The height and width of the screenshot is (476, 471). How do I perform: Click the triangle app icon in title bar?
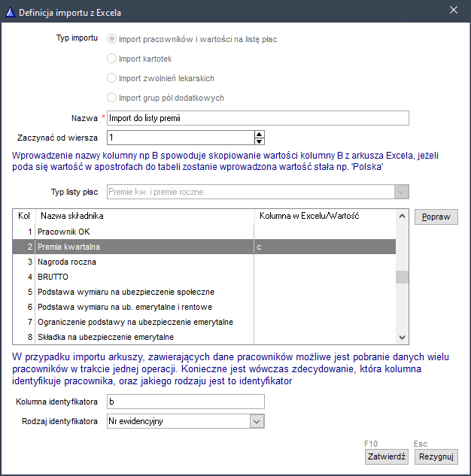tap(11, 13)
